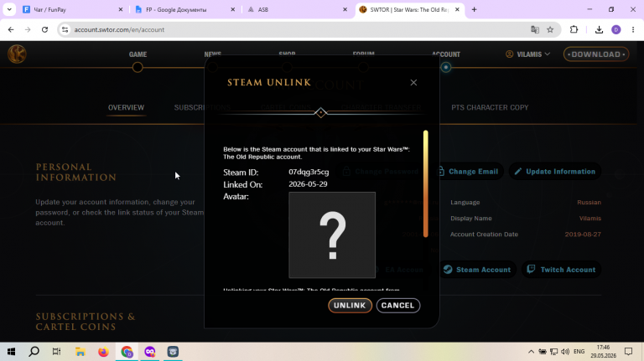Open the notification center icon
644x361 pixels.
point(628,352)
